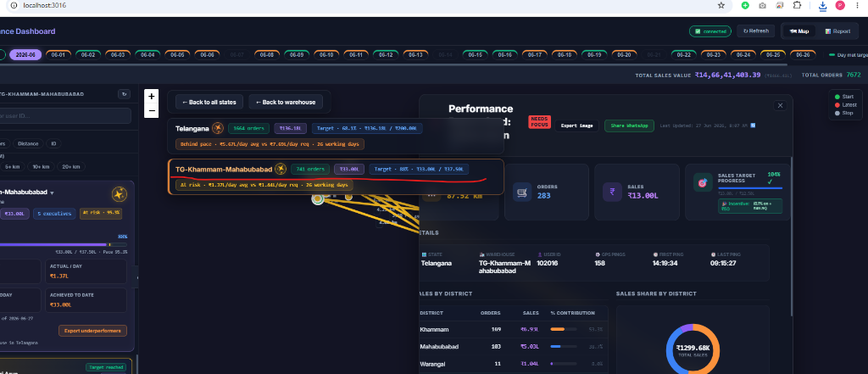
Task: Zoom in on the map
Action: (x=151, y=97)
